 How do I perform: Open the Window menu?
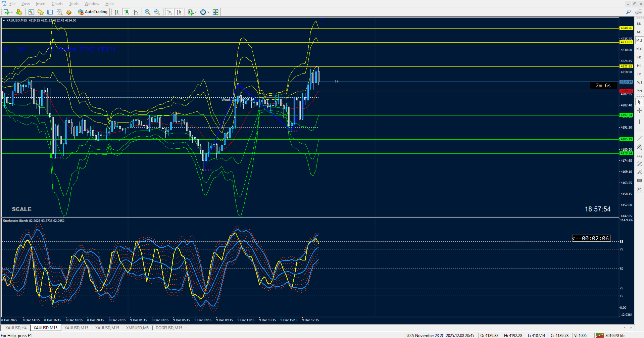click(92, 4)
